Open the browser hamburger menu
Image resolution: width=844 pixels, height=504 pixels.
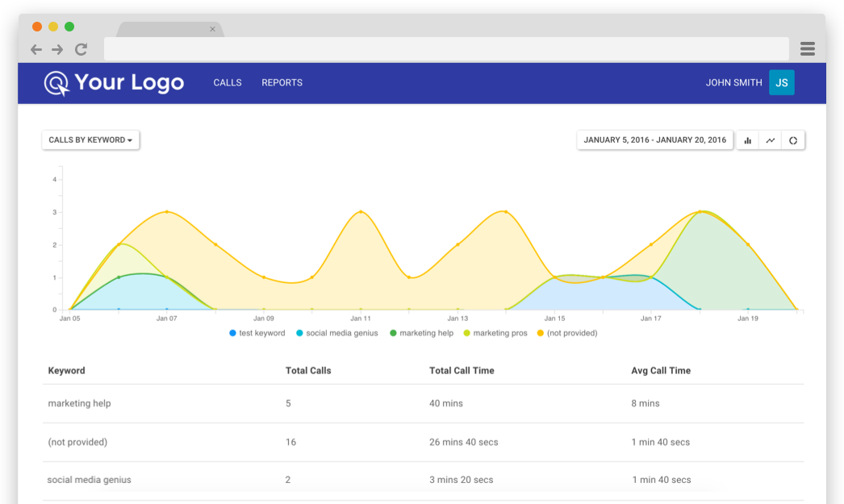808,49
